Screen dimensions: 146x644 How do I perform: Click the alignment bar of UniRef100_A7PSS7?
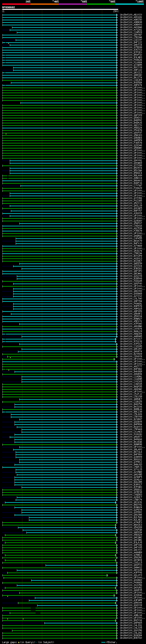click(69, 344)
